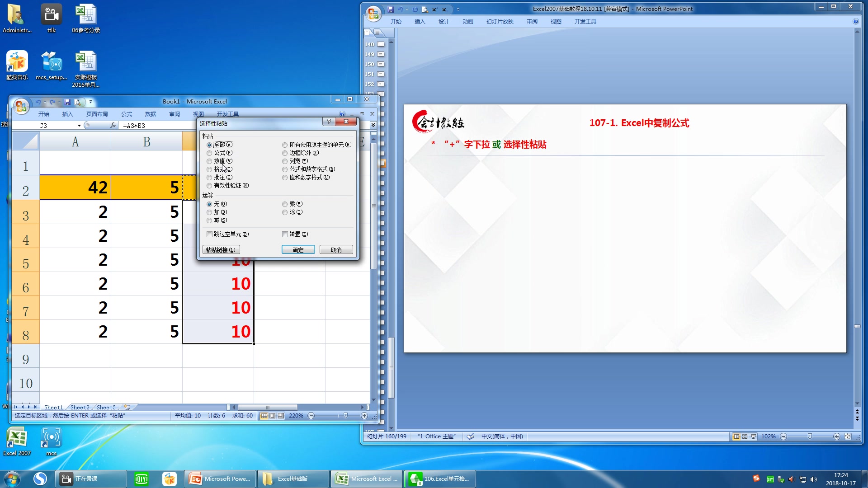The height and width of the screenshot is (488, 868).
Task: Click the Excel Office button
Action: point(21,107)
